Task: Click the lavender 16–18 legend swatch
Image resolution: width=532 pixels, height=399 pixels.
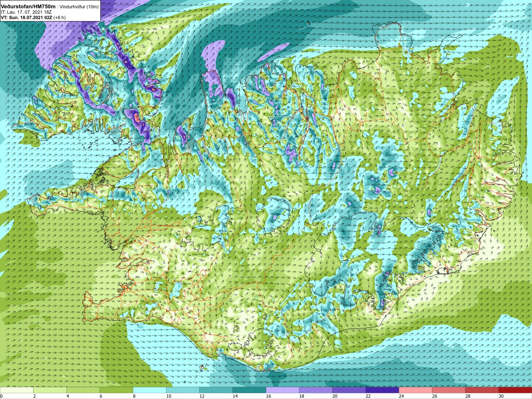Action: (283, 390)
